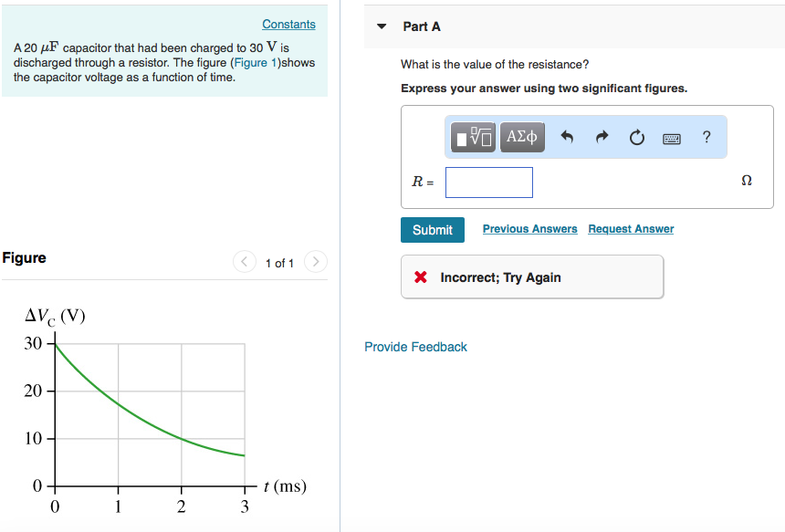Viewport: 785px width, 532px height.
Task: Click the undo arrow icon
Action: tap(567, 138)
